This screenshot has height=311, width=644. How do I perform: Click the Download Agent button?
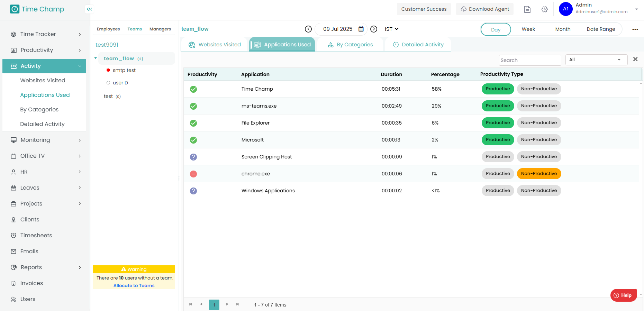pos(484,9)
